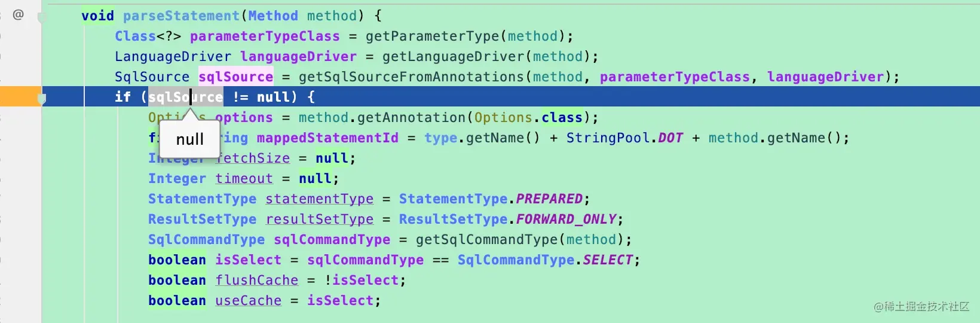The height and width of the screenshot is (323, 980).
Task: Click the getLanguageDriver method call
Action: [453, 56]
